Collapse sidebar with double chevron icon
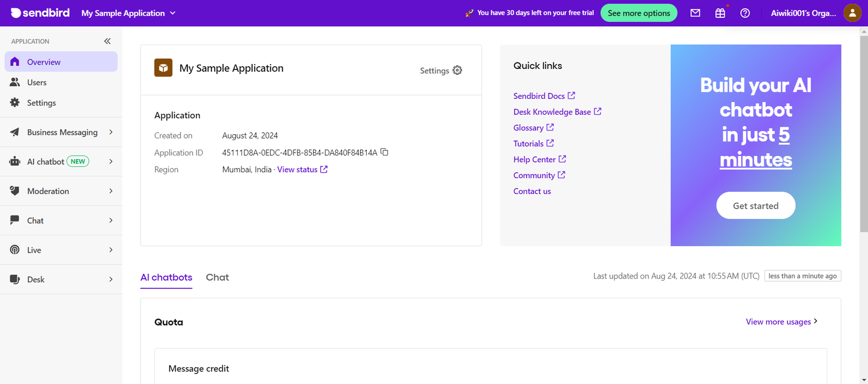 (107, 41)
